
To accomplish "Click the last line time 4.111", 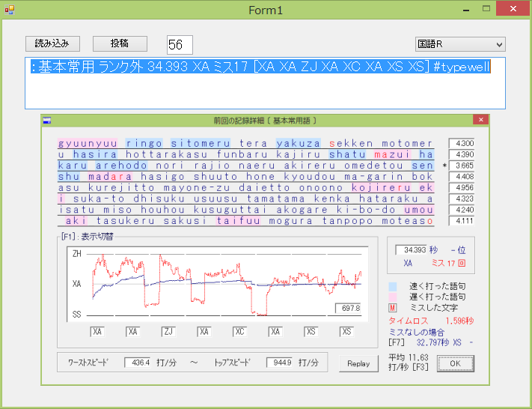I will (462, 221).
